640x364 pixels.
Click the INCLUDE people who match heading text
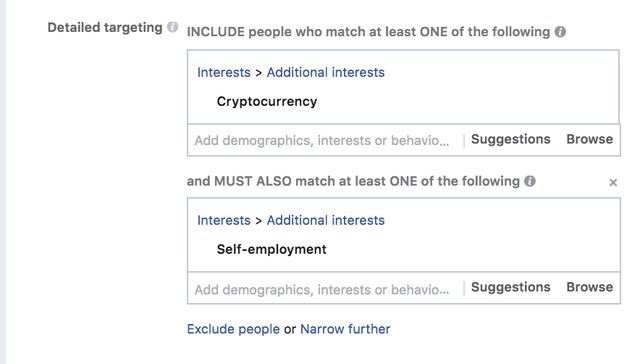(368, 32)
